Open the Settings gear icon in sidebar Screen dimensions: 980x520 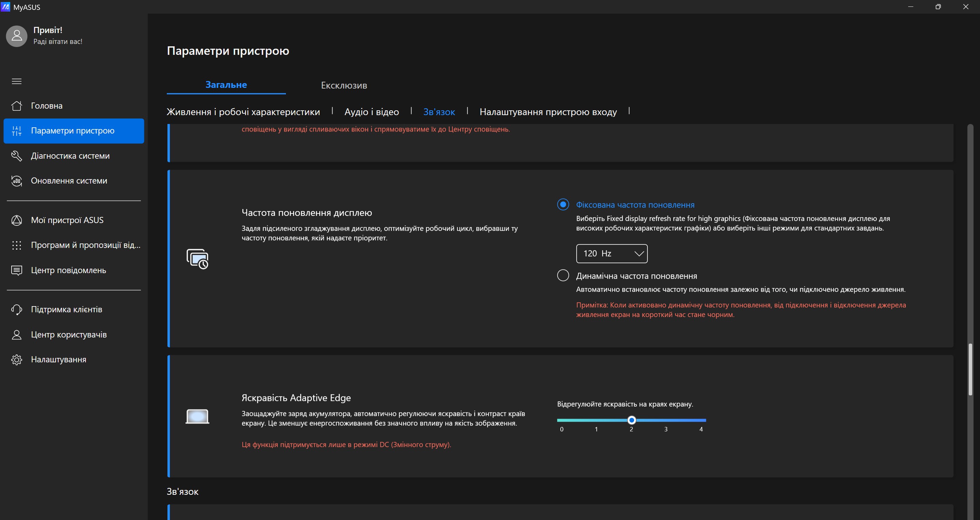point(17,360)
